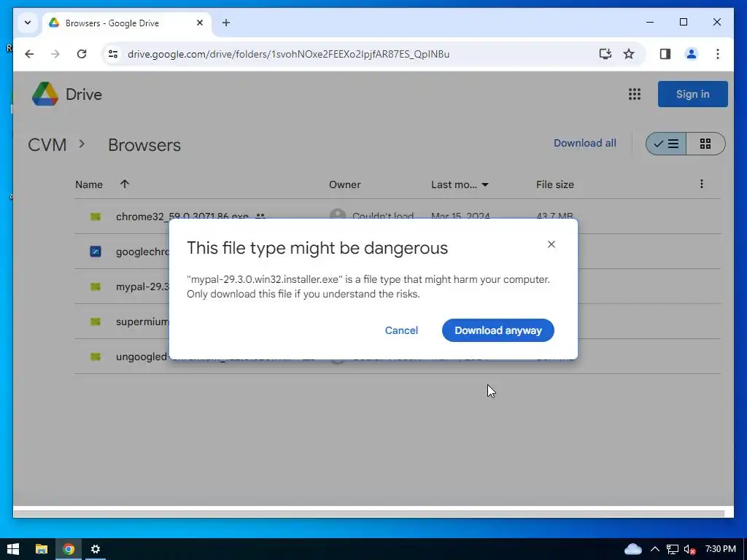
Task: Close the dangerous file warning dialog
Action: 551,244
